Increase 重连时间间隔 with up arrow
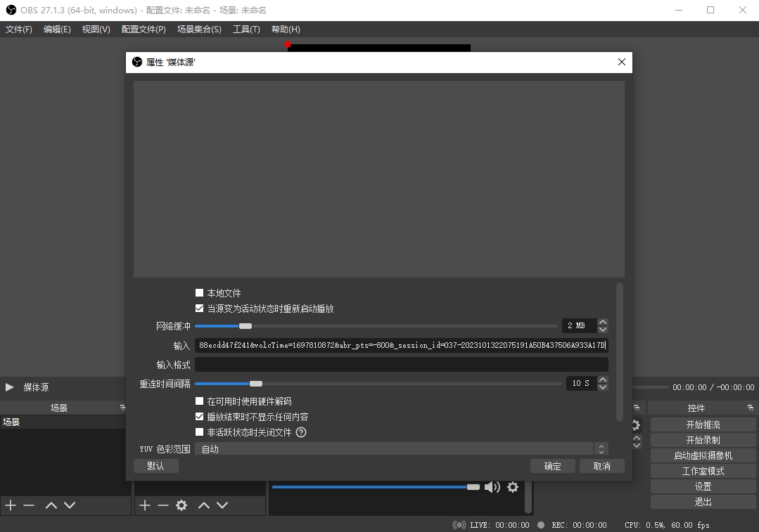The width and height of the screenshot is (759, 532). 603,379
